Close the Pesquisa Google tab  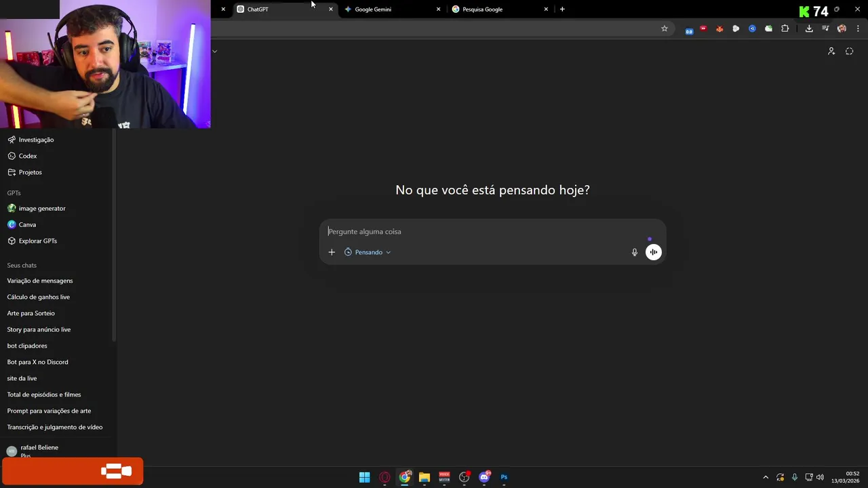point(547,9)
